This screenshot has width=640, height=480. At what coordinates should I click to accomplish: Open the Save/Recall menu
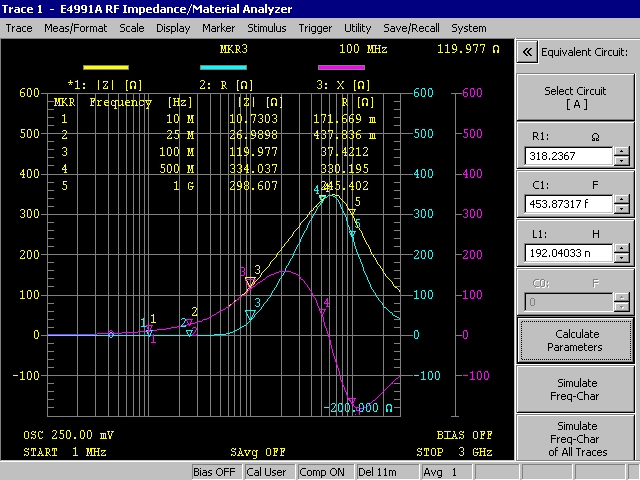pyautogui.click(x=411, y=28)
